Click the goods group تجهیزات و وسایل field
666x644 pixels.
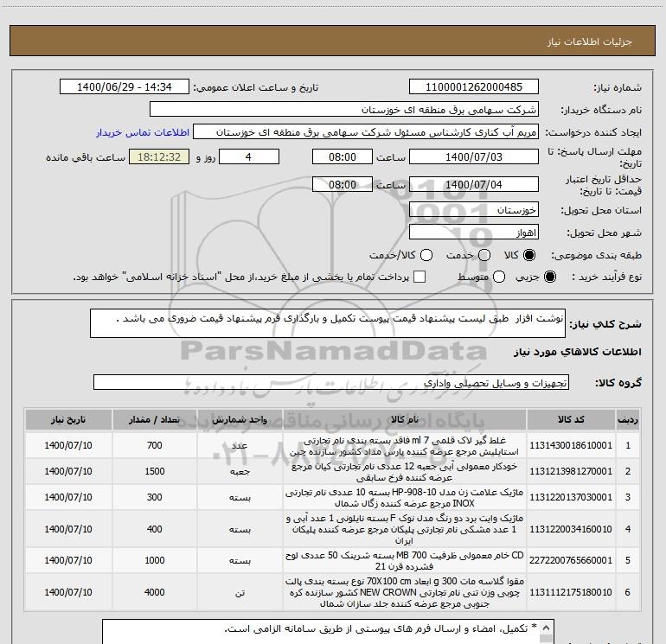tap(331, 382)
